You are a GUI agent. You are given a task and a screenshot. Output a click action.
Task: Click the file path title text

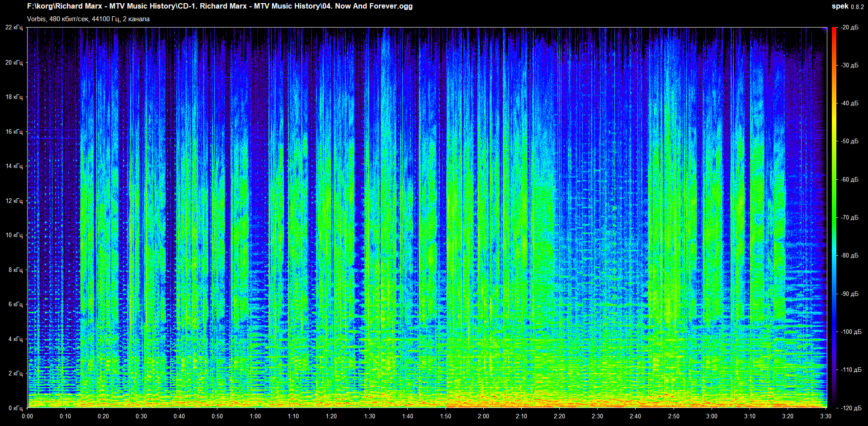click(x=220, y=6)
